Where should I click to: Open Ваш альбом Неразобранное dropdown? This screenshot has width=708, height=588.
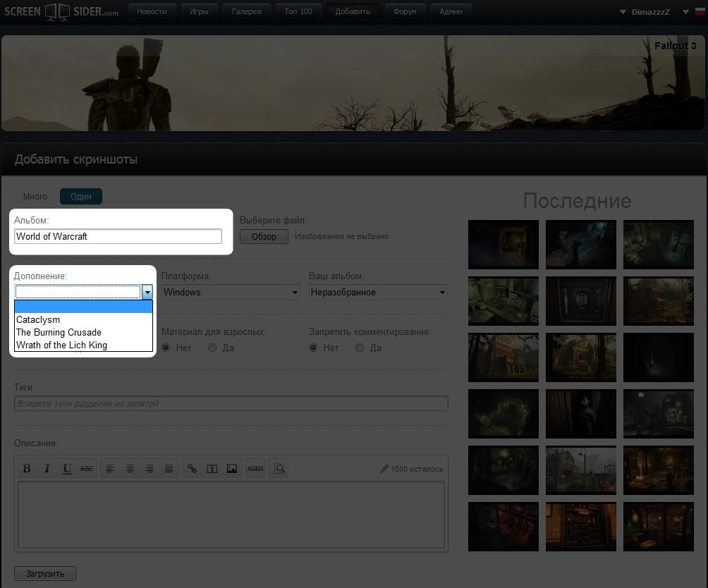[378, 292]
